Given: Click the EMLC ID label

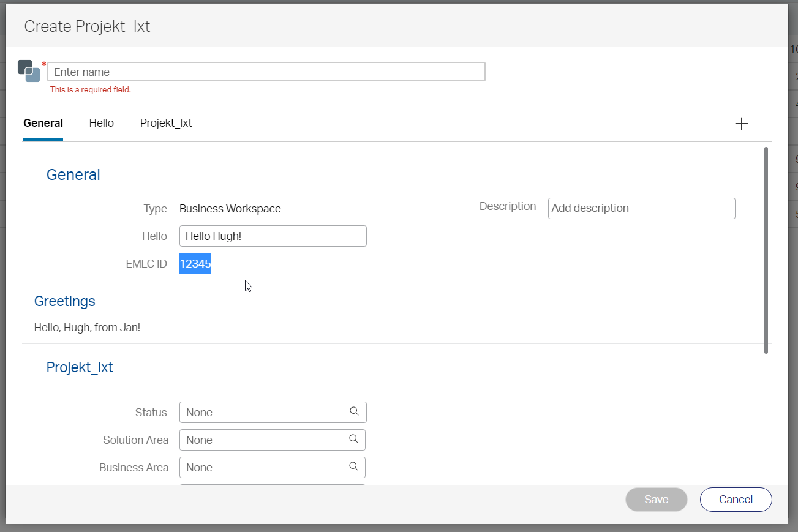Looking at the screenshot, I should [x=146, y=264].
